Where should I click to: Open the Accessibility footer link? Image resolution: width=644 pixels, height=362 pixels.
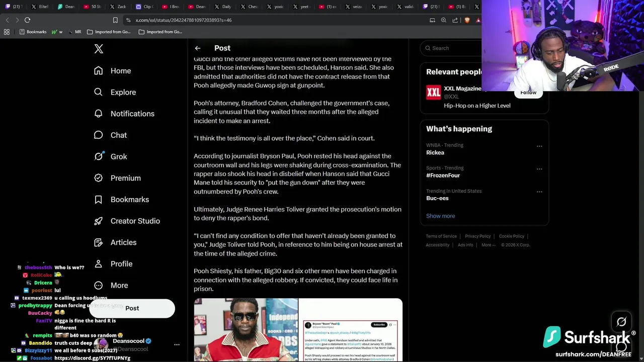[438, 245]
